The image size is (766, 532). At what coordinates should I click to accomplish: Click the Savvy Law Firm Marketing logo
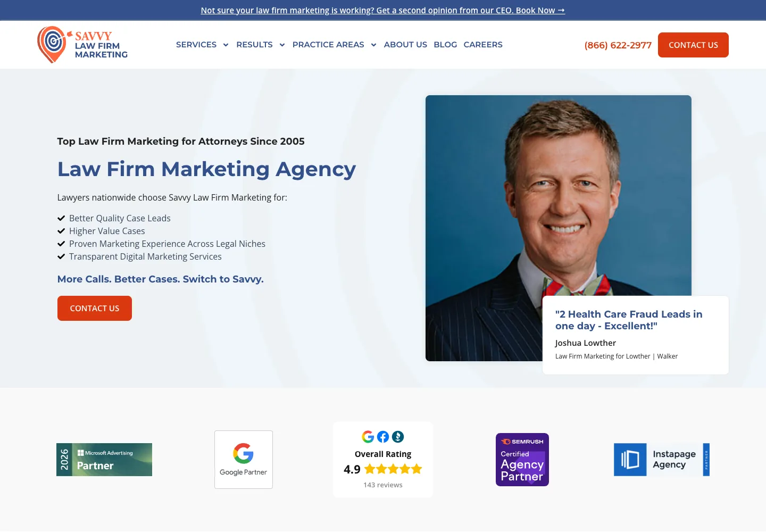[82, 45]
